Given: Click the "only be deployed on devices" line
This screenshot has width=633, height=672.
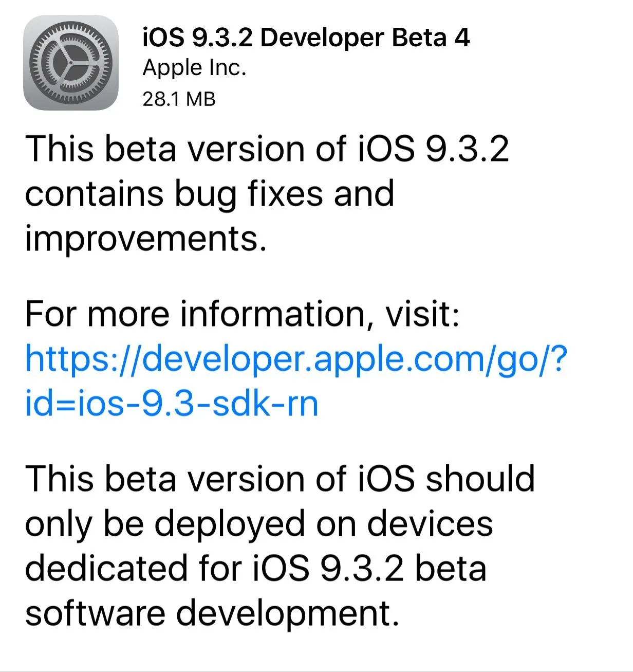Looking at the screenshot, I should (x=259, y=524).
